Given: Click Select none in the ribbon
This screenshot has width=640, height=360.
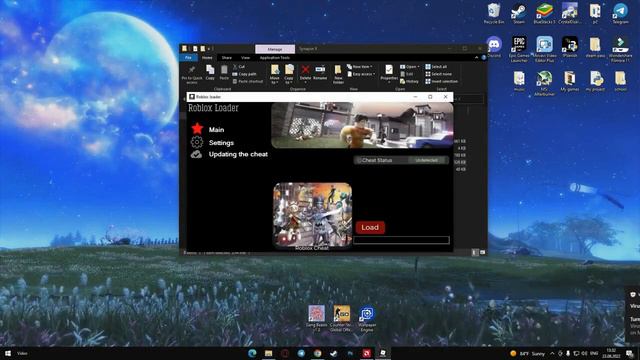Looking at the screenshot, I should (x=438, y=74).
